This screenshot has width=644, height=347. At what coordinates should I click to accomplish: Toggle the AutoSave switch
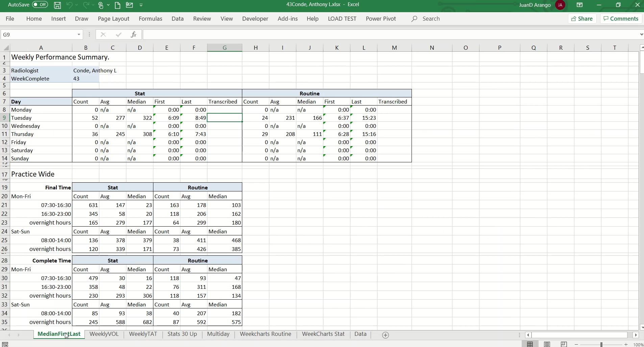(40, 5)
